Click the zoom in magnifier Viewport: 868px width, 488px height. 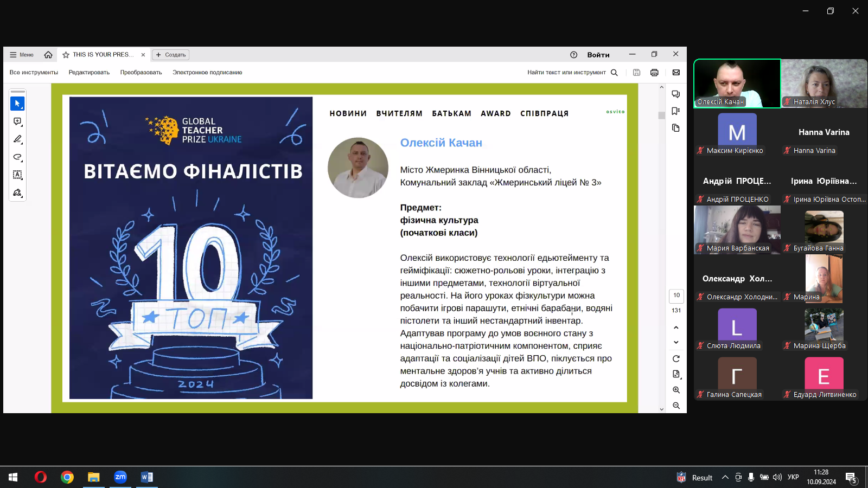(x=676, y=390)
